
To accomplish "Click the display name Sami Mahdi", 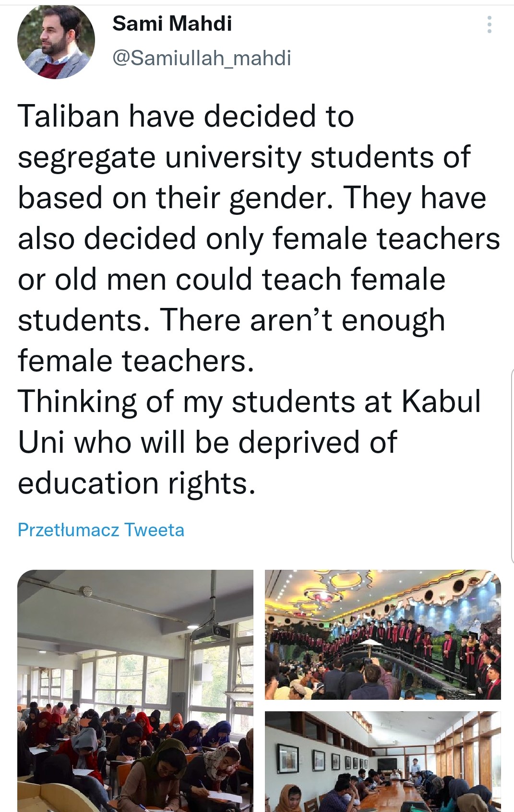I will 172,23.
